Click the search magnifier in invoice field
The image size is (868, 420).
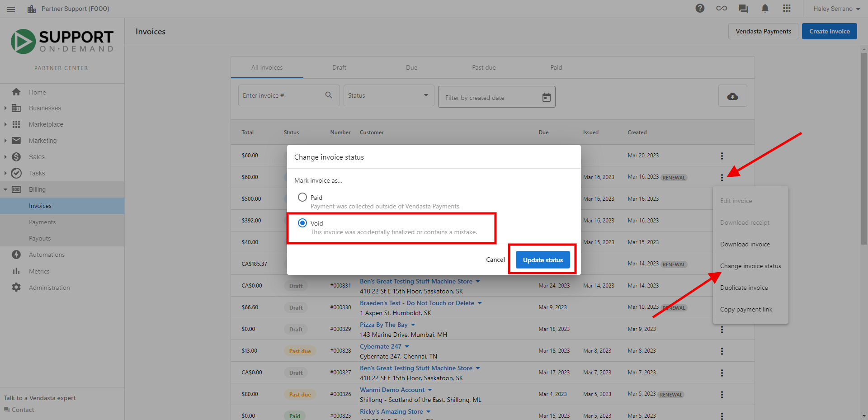329,95
